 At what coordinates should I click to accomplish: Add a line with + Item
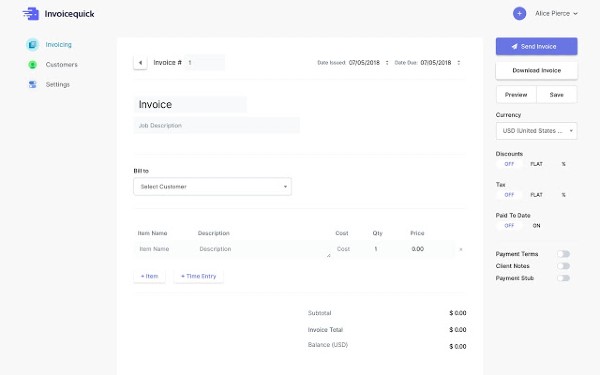tap(149, 276)
